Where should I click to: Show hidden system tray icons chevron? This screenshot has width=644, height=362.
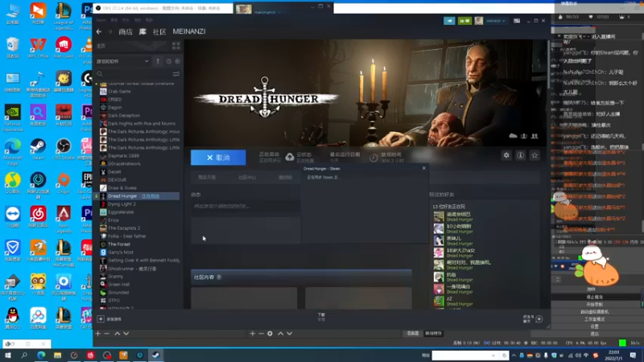[x=514, y=356]
